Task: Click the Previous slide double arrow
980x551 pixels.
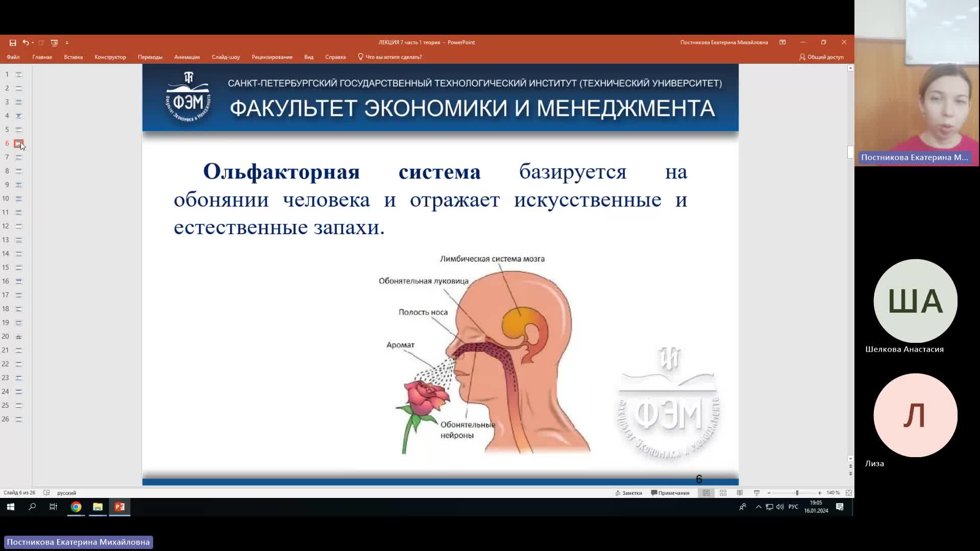Action: (850, 466)
